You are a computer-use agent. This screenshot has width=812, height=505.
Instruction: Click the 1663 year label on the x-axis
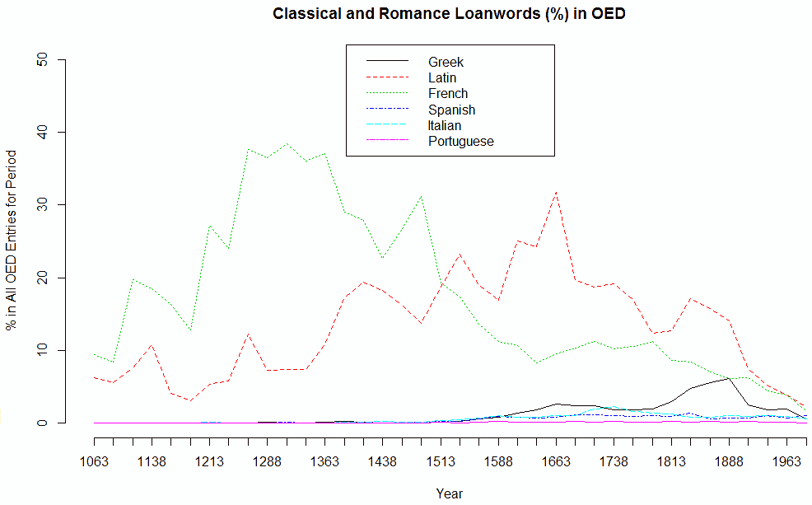[x=556, y=461]
